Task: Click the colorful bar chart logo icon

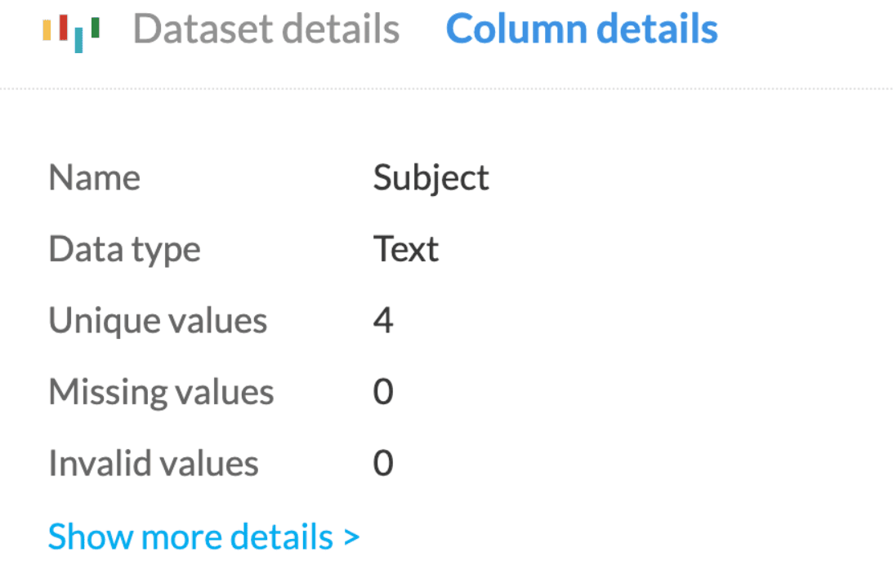Action: click(x=71, y=32)
